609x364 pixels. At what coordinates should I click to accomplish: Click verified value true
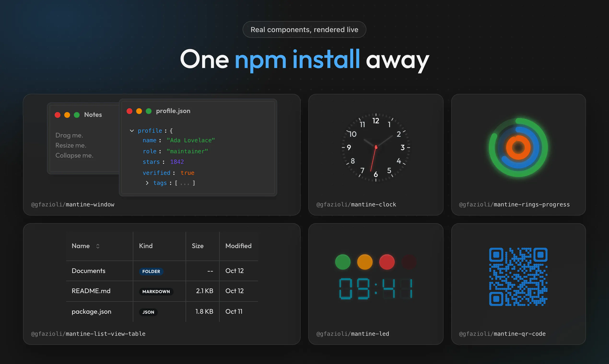coord(187,173)
